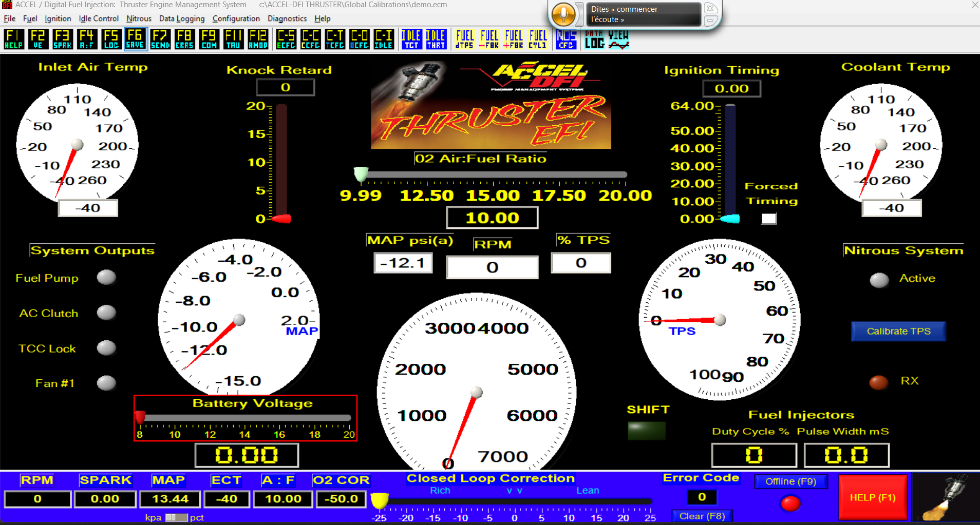Click the Fan #1 indicator light
The height and width of the screenshot is (525, 980).
(x=106, y=383)
